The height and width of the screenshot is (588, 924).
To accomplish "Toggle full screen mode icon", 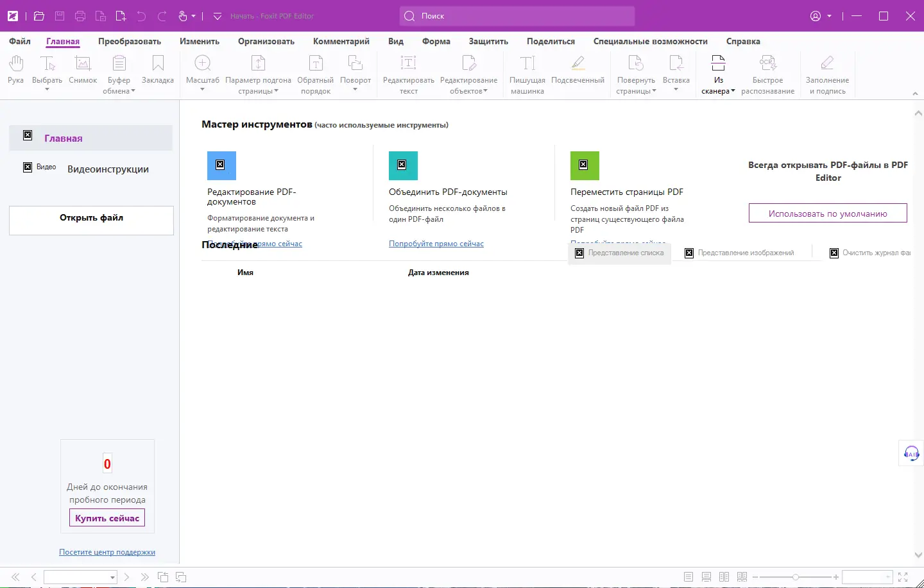I will (x=903, y=577).
